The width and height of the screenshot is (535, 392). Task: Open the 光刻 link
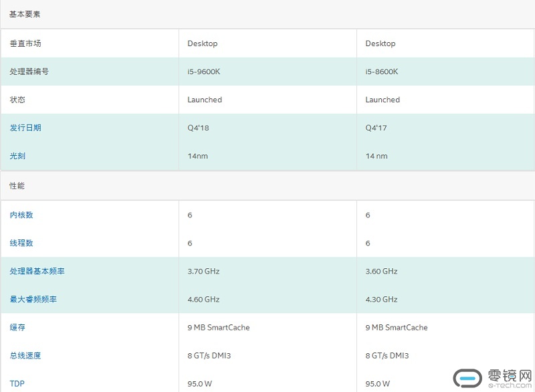pos(17,156)
